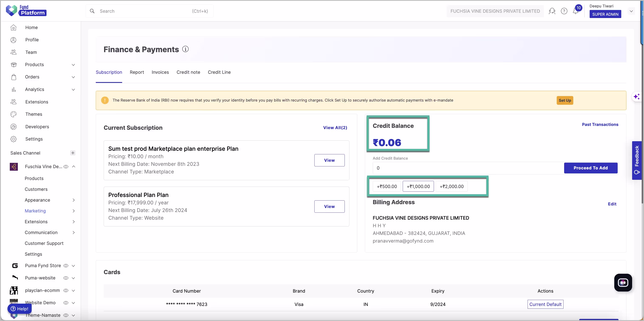Screen dimensions: 644x321
Task: Click the notification bell icon
Action: [575, 11]
